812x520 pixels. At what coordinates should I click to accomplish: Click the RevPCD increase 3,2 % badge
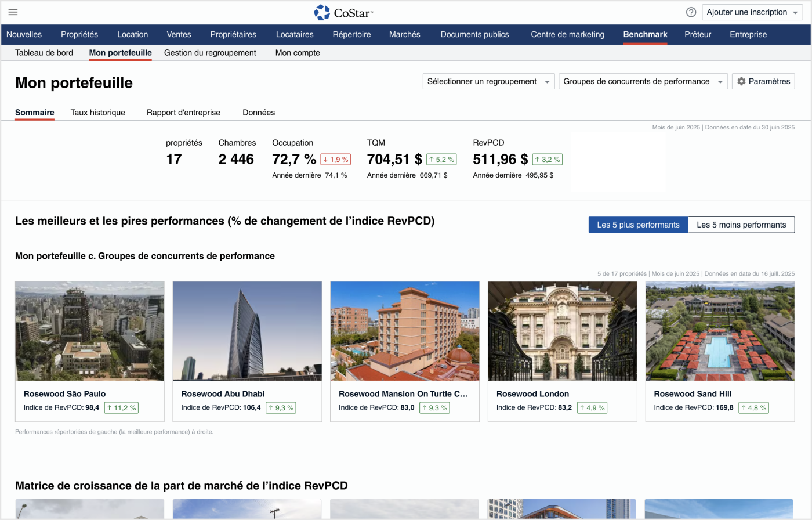pos(547,160)
